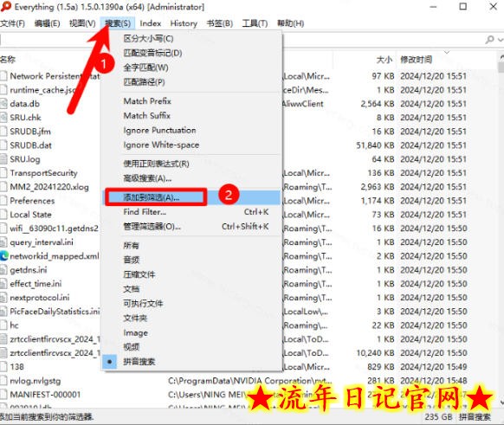Open the 编辑(E) menu
504x425 pixels.
tap(47, 23)
